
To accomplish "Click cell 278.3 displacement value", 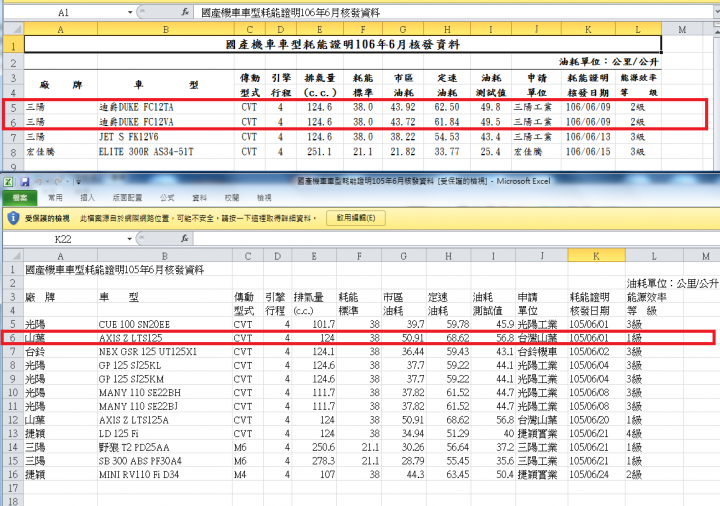I will [314, 461].
